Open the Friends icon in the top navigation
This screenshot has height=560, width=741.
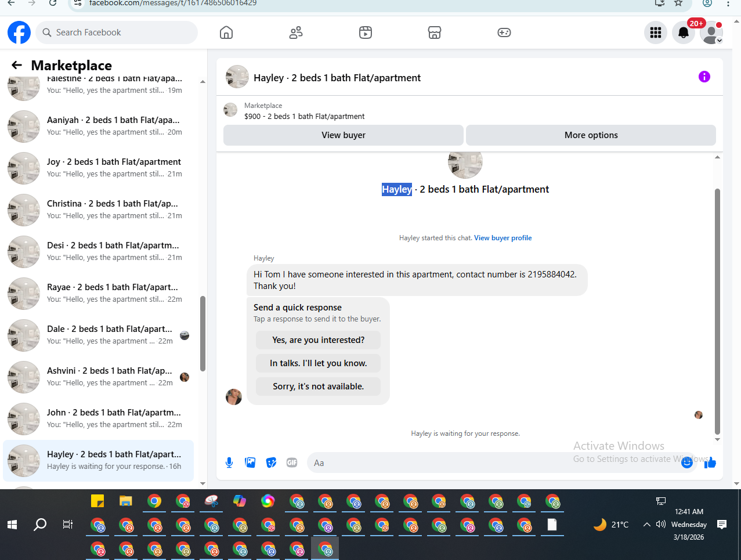coord(296,32)
